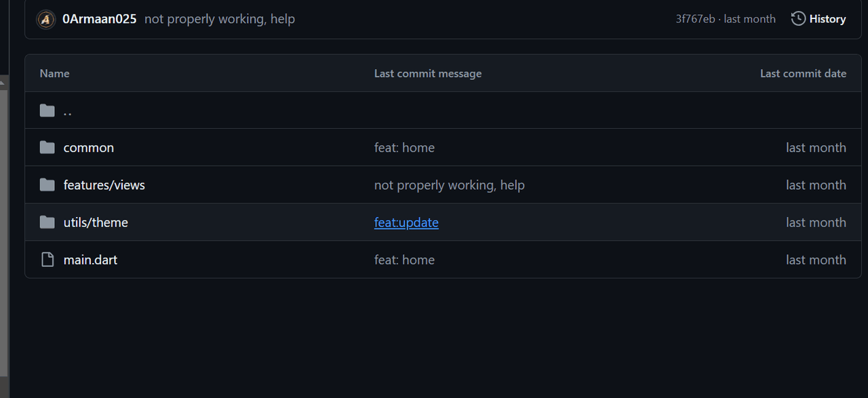Open the 0Armaan025 user profile link
This screenshot has height=398, width=868.
tap(99, 19)
